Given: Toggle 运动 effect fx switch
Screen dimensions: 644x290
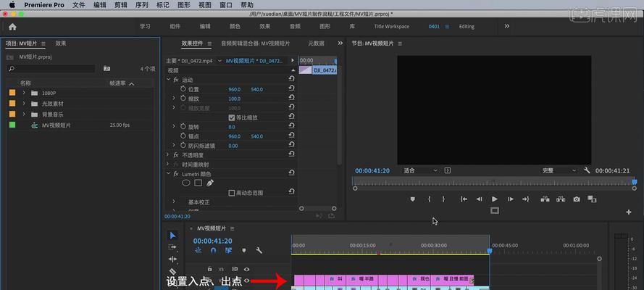Looking at the screenshot, I should [176, 80].
